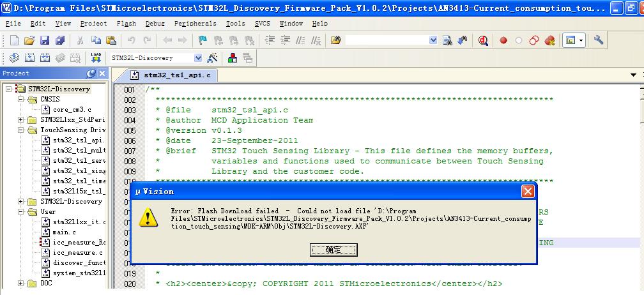Build target files icon

29,58
